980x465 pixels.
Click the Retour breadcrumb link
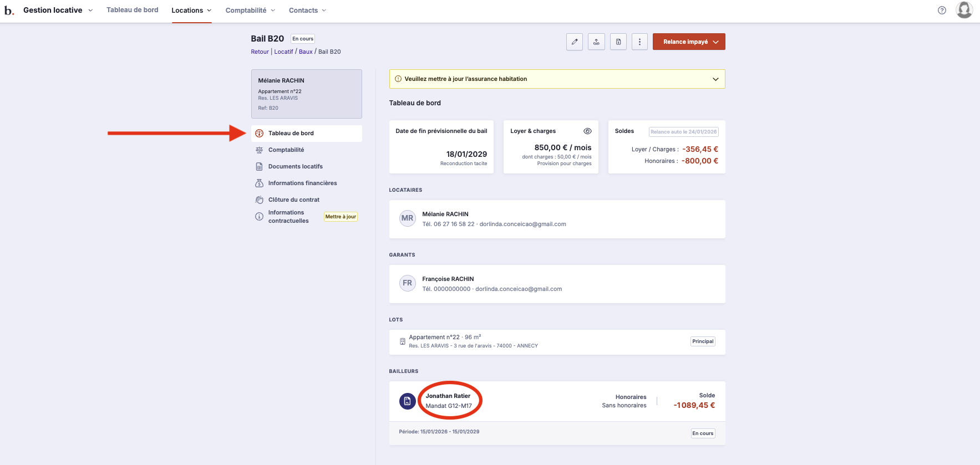(260, 52)
